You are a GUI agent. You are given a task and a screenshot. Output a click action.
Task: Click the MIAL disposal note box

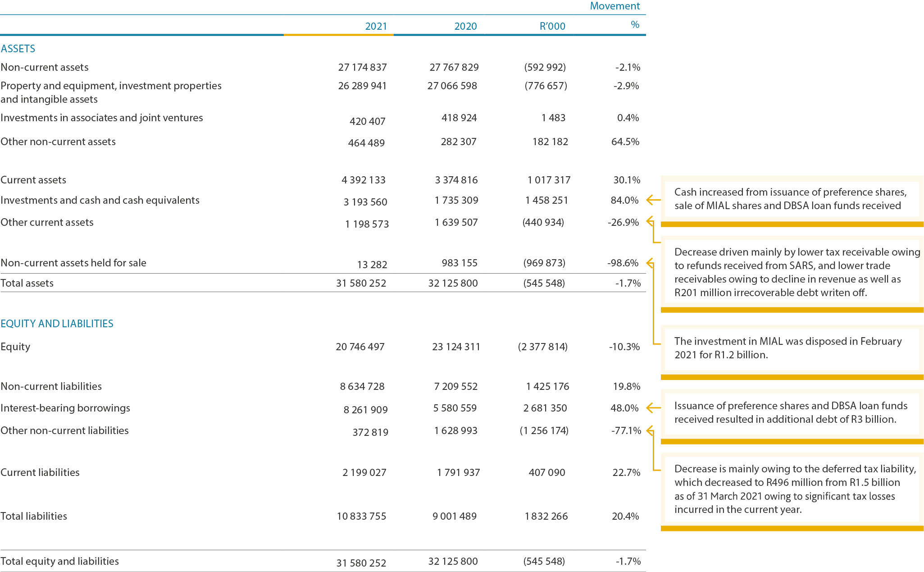coord(792,348)
